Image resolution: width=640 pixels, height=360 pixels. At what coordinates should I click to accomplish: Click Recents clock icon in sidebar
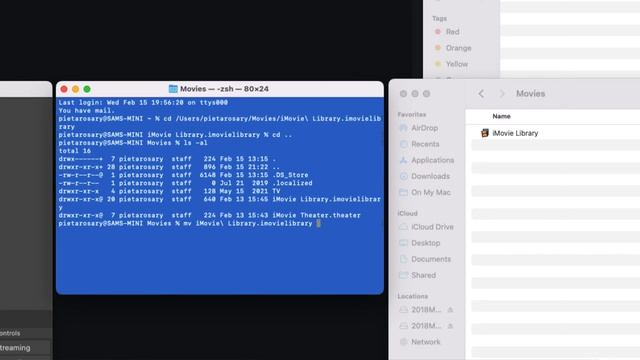(403, 144)
